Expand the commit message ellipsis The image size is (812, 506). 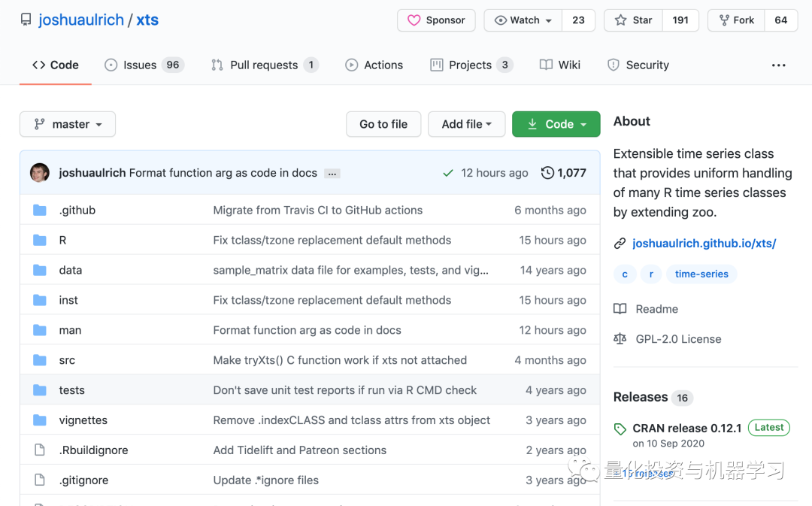coord(332,174)
